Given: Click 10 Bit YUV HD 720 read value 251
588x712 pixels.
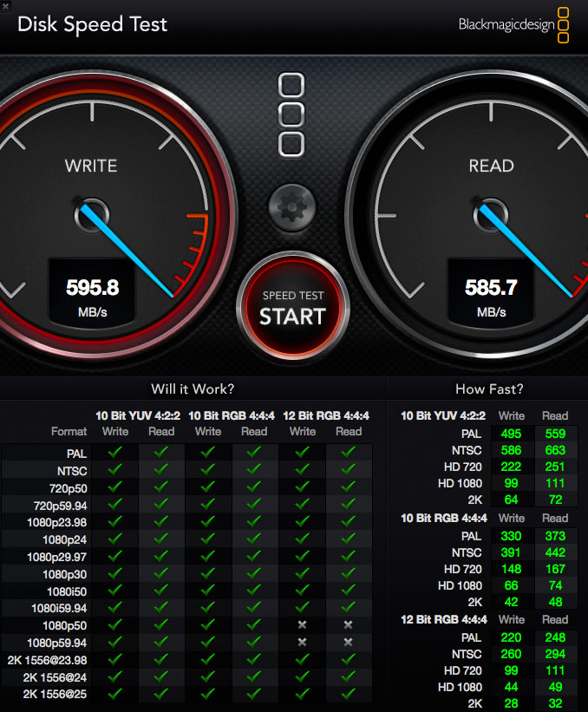Looking at the screenshot, I should click(x=555, y=467).
